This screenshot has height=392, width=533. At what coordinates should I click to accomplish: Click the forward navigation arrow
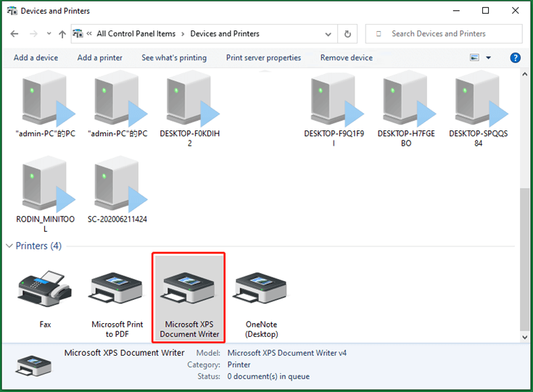click(33, 34)
